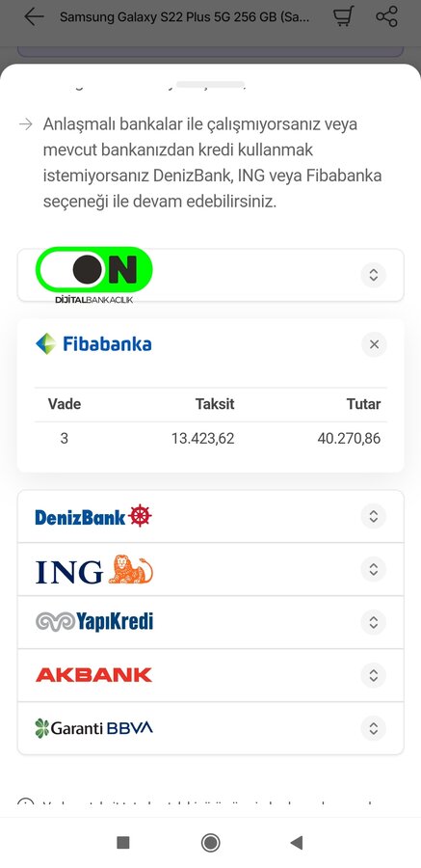Select the 3-month Vade installment row
This screenshot has width=421, height=868.
210,439
